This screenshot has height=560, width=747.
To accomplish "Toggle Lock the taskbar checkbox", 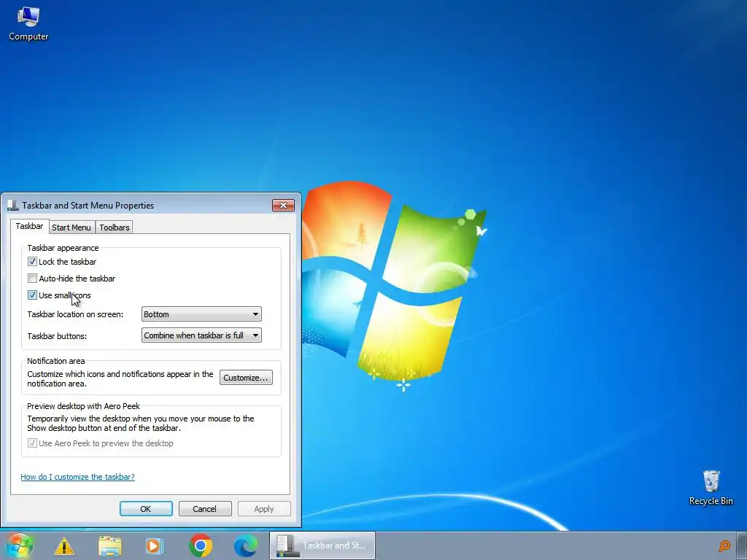I will (32, 262).
